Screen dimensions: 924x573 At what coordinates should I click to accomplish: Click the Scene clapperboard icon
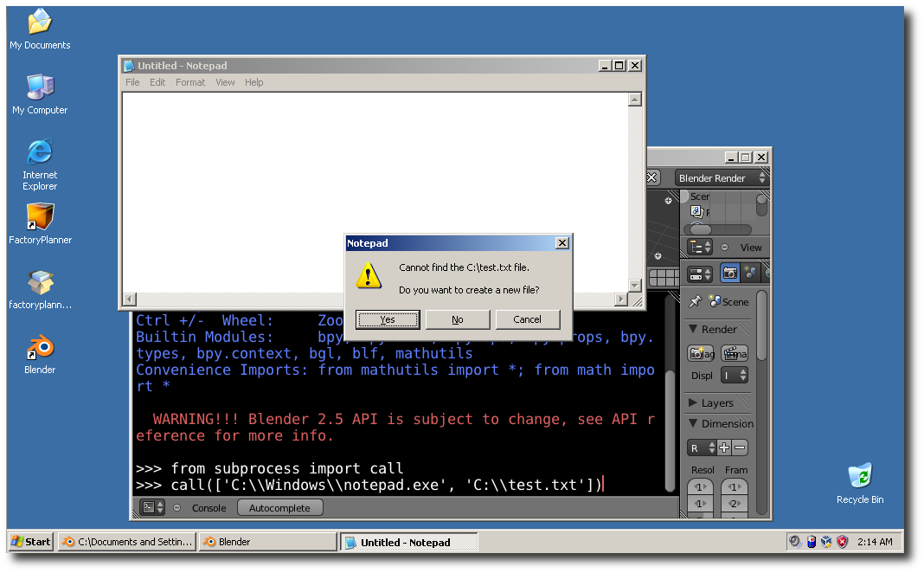(x=714, y=301)
